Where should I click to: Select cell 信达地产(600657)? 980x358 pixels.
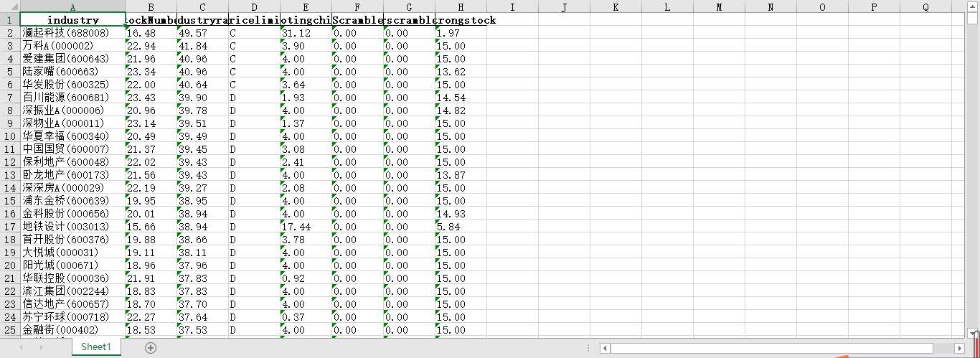click(72, 303)
